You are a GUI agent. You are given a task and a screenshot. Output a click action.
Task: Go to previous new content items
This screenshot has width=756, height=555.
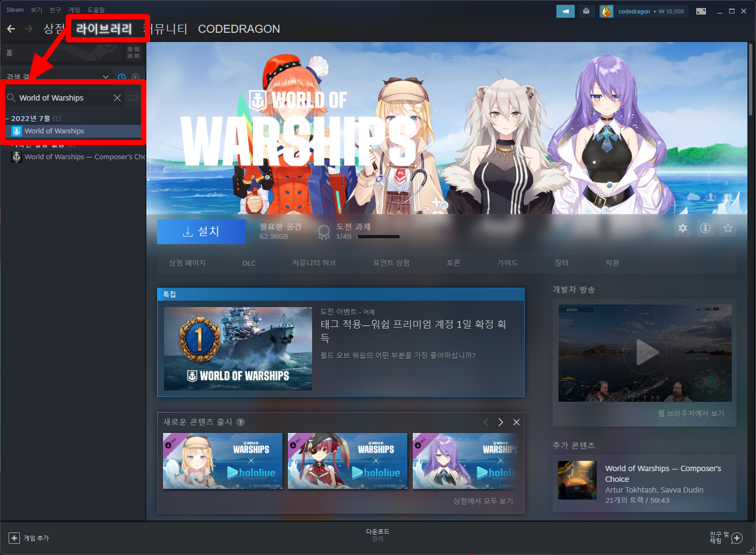pos(486,422)
